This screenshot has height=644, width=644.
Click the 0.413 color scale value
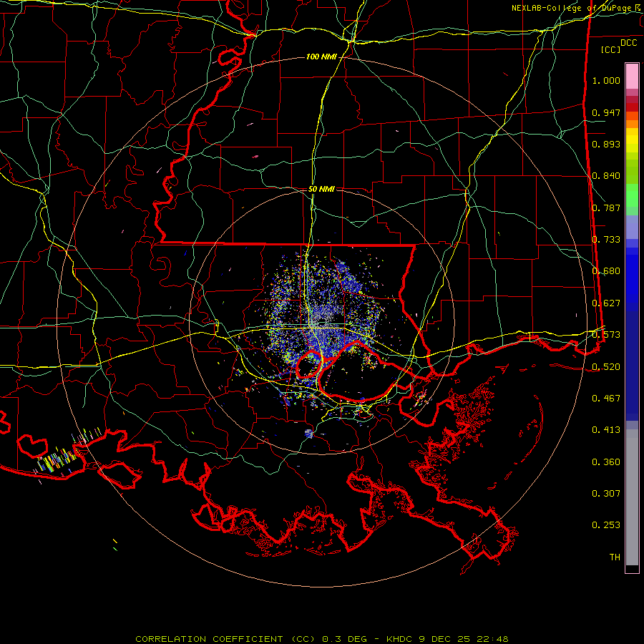point(606,430)
